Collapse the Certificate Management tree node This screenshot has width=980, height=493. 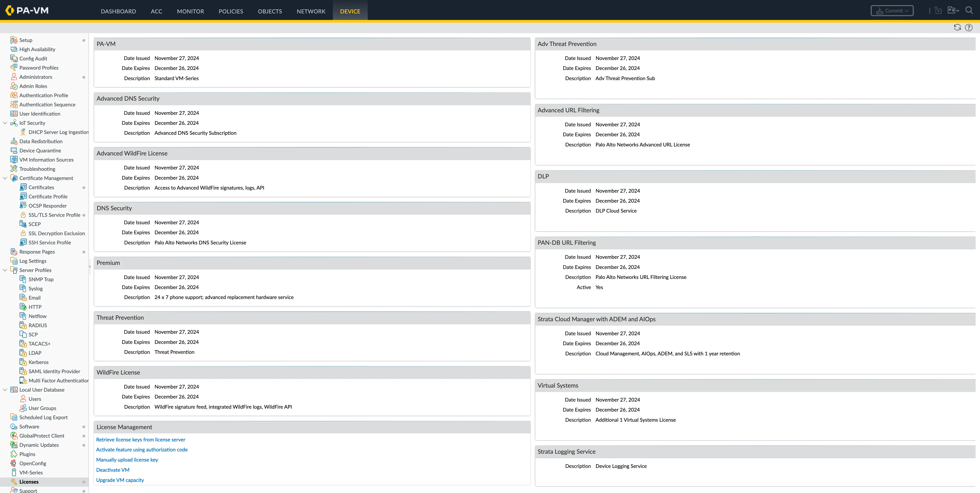pos(5,178)
